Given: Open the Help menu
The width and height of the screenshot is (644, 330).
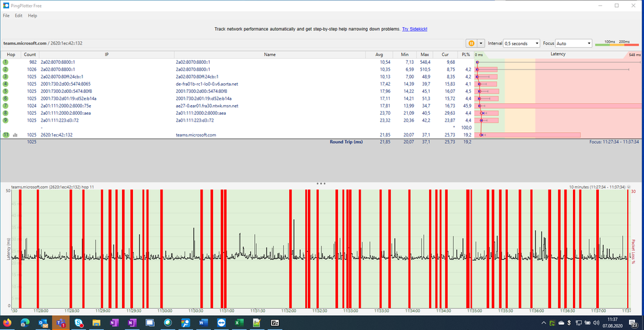Looking at the screenshot, I should point(32,15).
